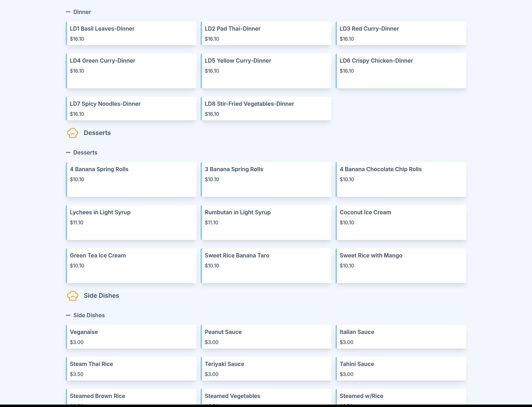The image size is (532, 407).
Task: Select Steamed Vegetables side
Action: pyautogui.click(x=266, y=397)
